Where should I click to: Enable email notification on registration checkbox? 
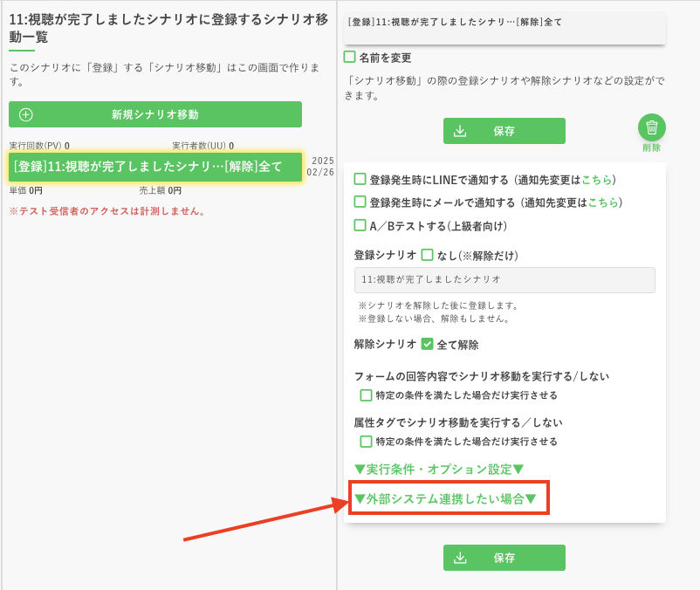[360, 202]
